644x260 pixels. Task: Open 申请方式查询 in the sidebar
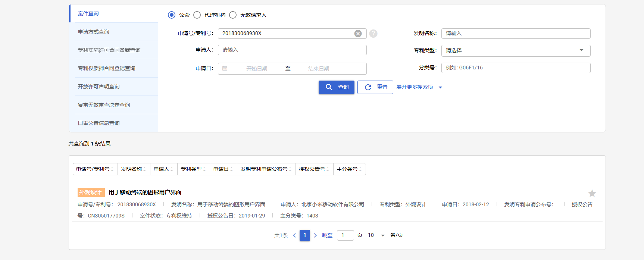point(94,32)
